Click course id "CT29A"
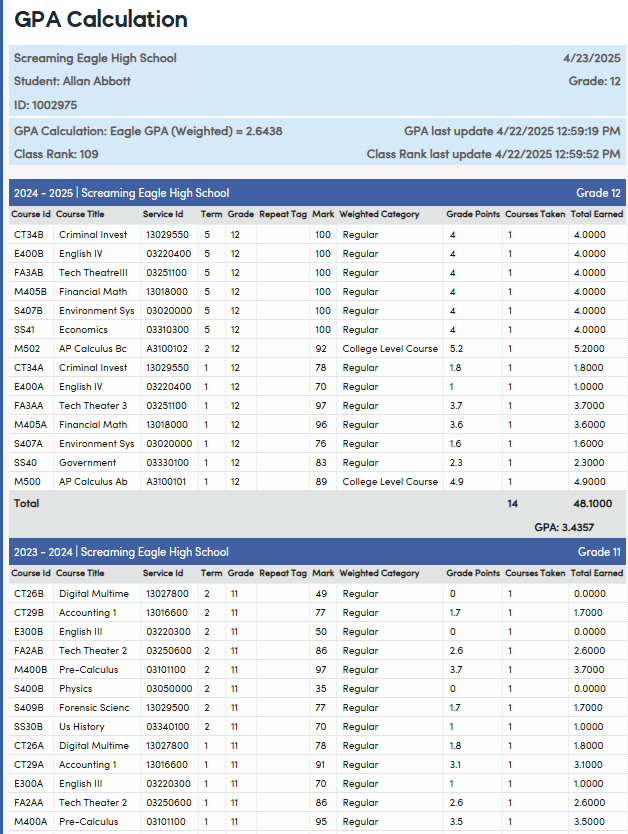Image resolution: width=628 pixels, height=834 pixels. pyautogui.click(x=29, y=765)
